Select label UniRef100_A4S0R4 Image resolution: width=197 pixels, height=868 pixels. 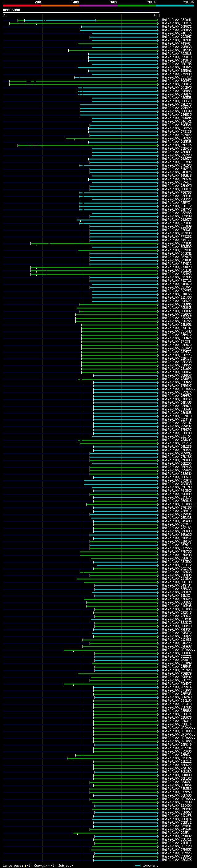click(176, 43)
